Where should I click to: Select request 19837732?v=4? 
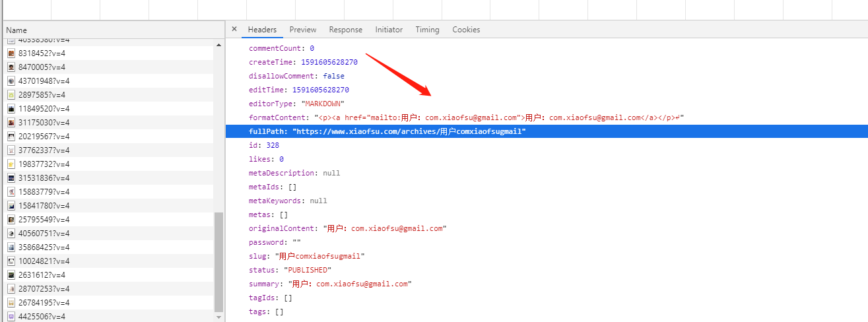pos(107,164)
